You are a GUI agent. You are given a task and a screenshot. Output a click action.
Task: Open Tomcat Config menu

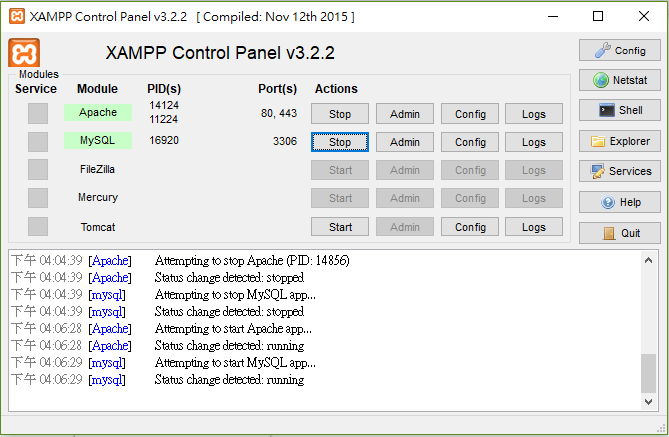[x=470, y=227]
